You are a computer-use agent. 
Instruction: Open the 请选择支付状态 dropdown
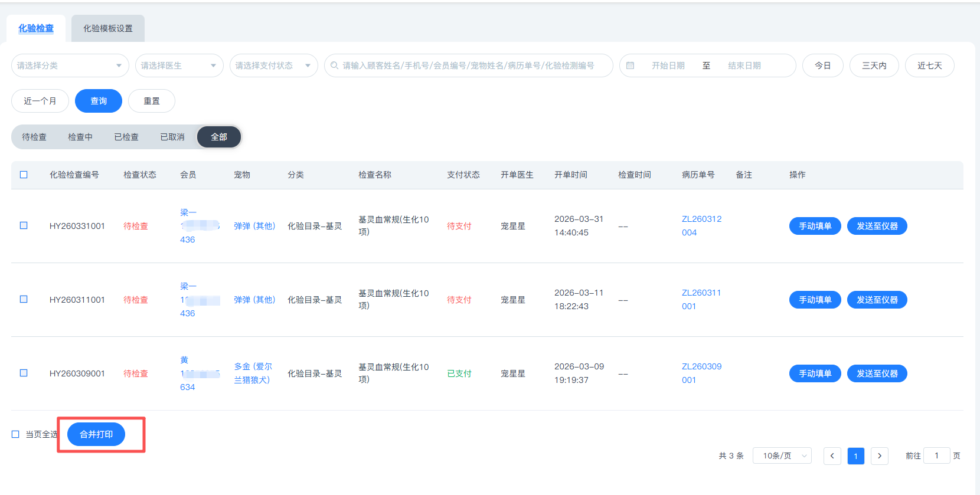pyautogui.click(x=273, y=65)
